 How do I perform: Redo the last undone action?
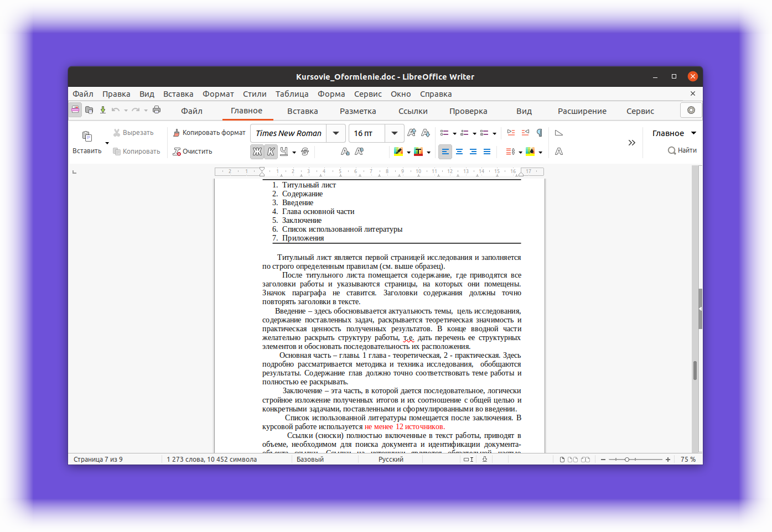point(136,110)
